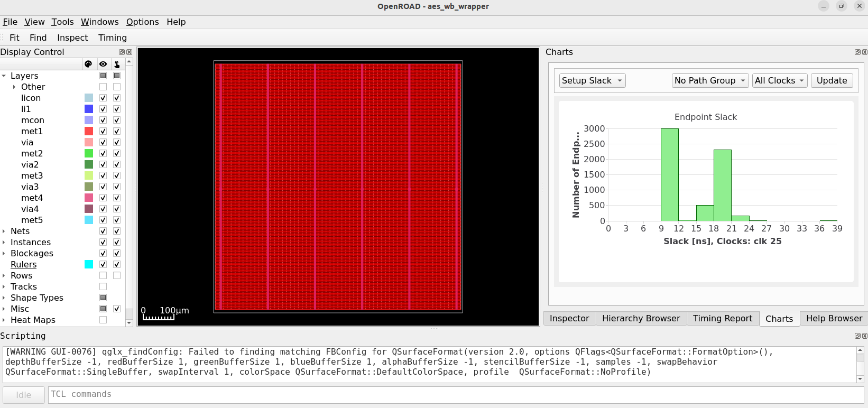
Task: Toggle selectability of the met5 layer
Action: tap(117, 220)
